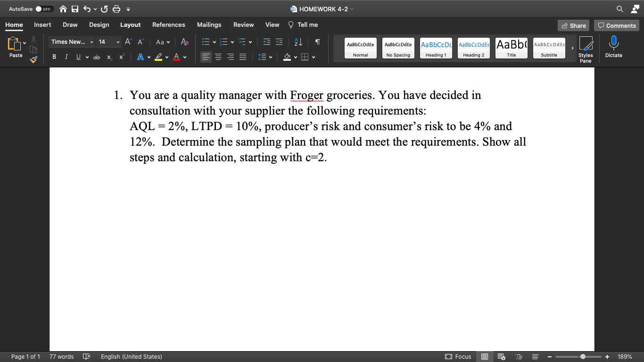Switch to the Review tab
The image size is (644, 362).
(244, 25)
